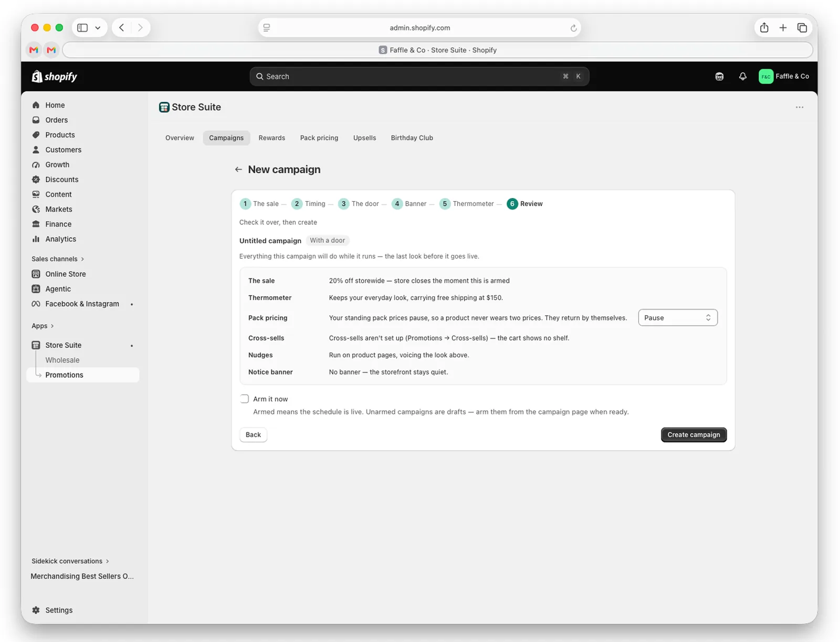Click the back arrow beside New campaign
840x642 pixels.
pos(238,170)
